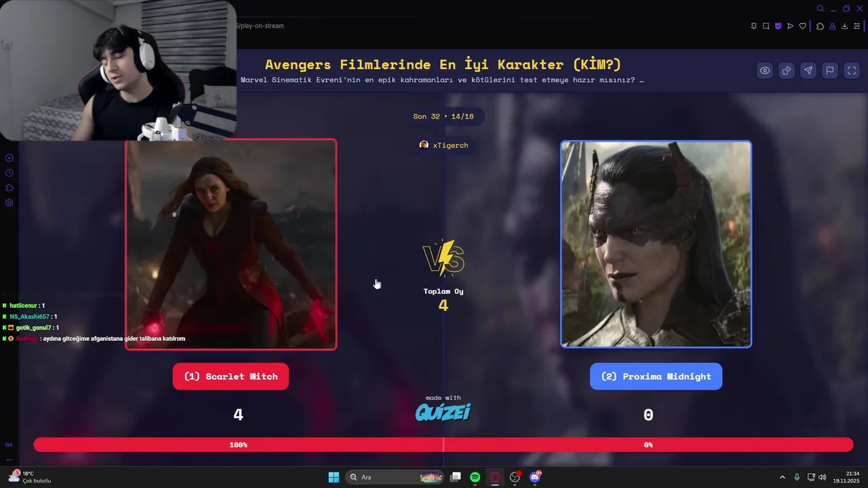Toggle the eye visibility button in quiz header
This screenshot has height=488, width=868.
pyautogui.click(x=765, y=70)
